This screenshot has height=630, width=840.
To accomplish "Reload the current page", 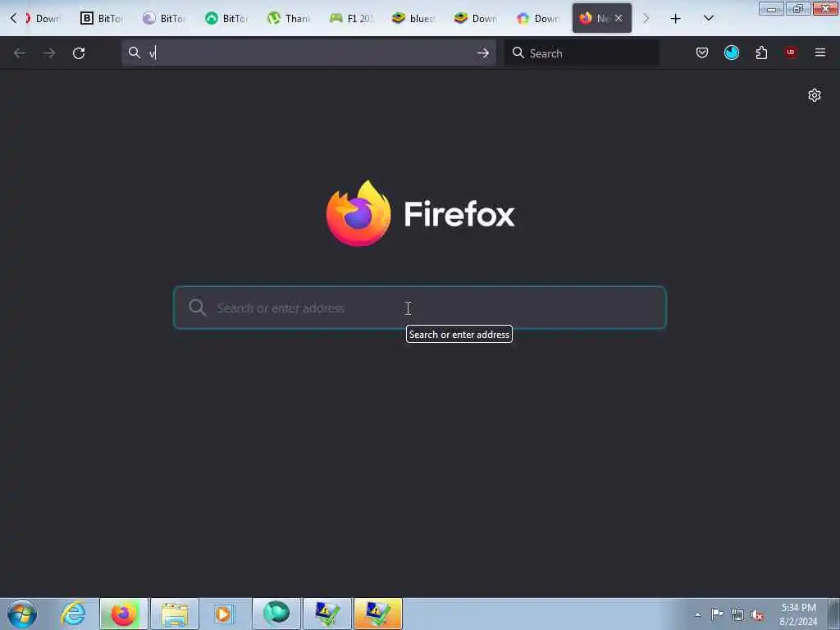I will pos(79,53).
